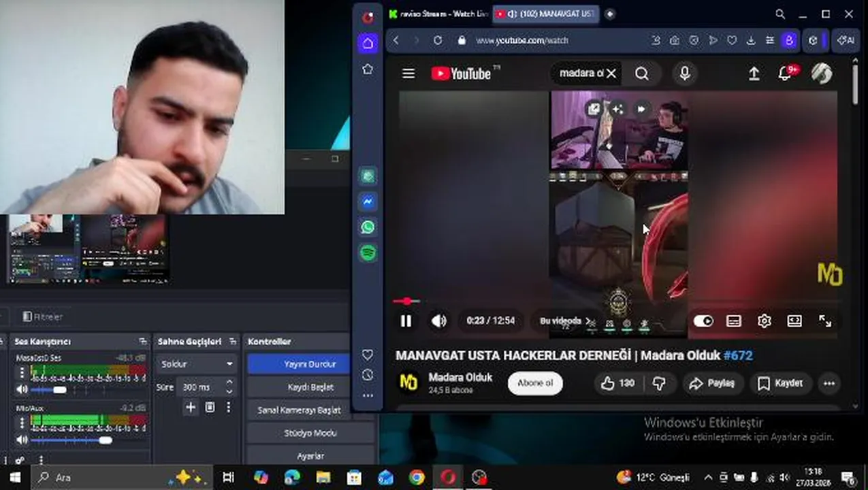Open Stüdyo Modu in OBS controls
The image size is (868, 490).
pos(309,433)
